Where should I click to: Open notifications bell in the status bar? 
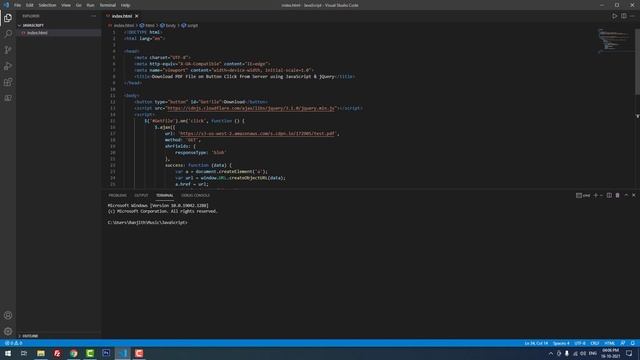pos(633,343)
